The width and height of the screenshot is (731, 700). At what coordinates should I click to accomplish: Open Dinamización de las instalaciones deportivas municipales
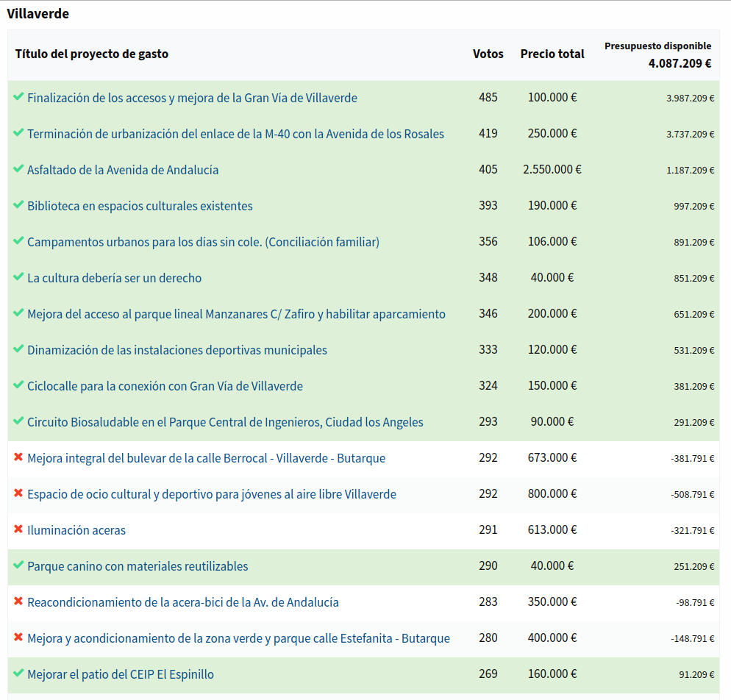177,350
